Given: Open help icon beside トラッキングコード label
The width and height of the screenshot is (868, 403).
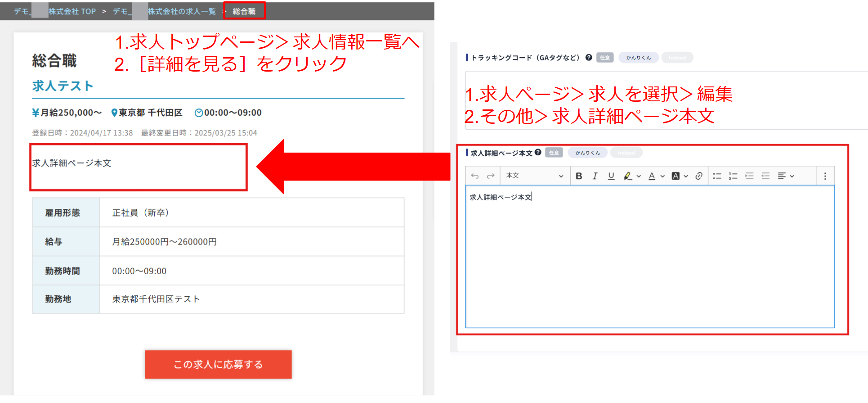Looking at the screenshot, I should click(588, 57).
